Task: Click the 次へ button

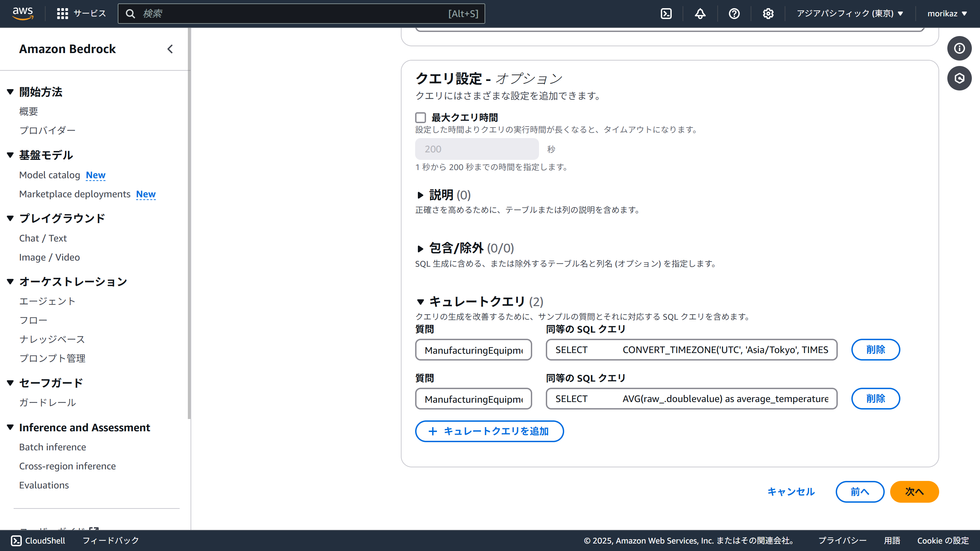Action: 914,492
